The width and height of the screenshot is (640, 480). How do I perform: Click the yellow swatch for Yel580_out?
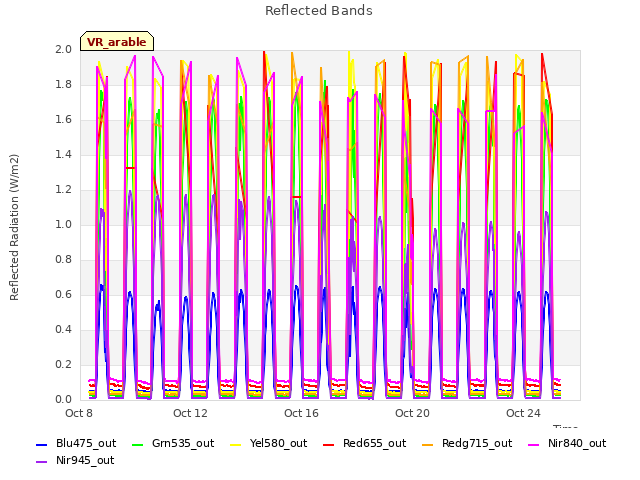(236, 444)
